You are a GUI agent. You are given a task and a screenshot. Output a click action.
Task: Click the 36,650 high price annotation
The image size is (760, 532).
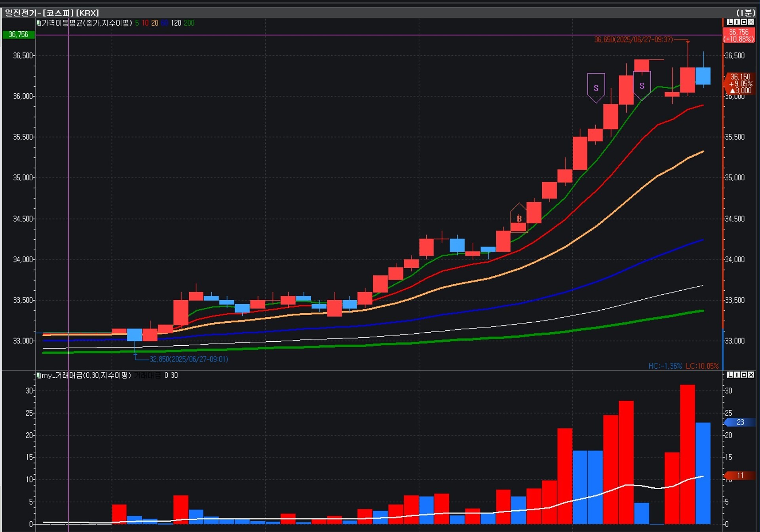tap(633, 40)
